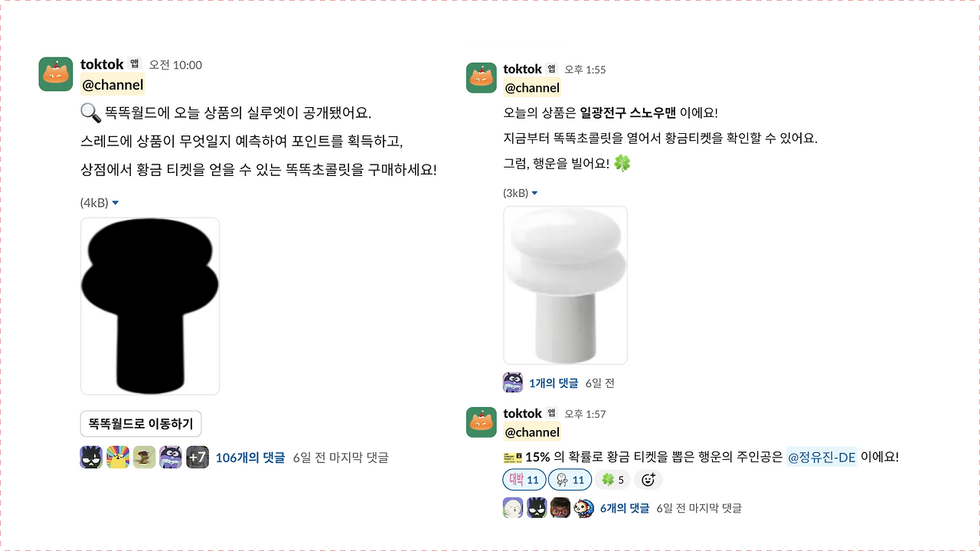
Task: Click the toktok app profile icon beside the 10:00 message
Action: [56, 73]
